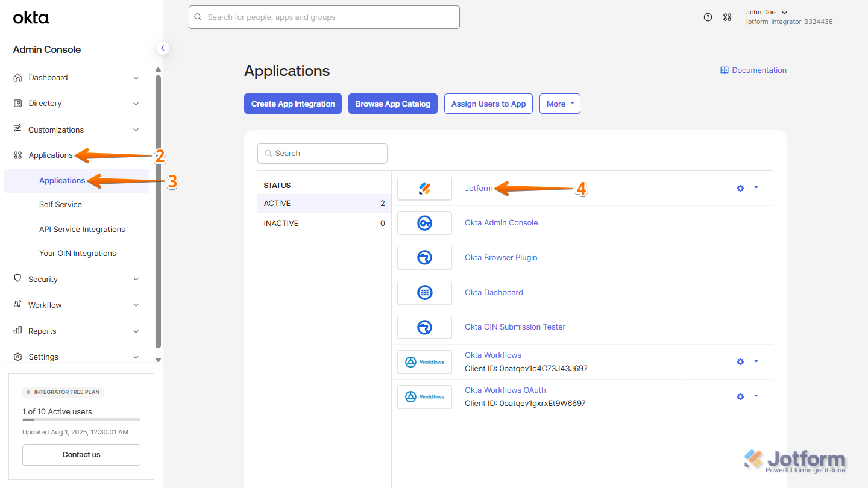The height and width of the screenshot is (488, 868).
Task: Click the applications list Search field
Action: (322, 154)
